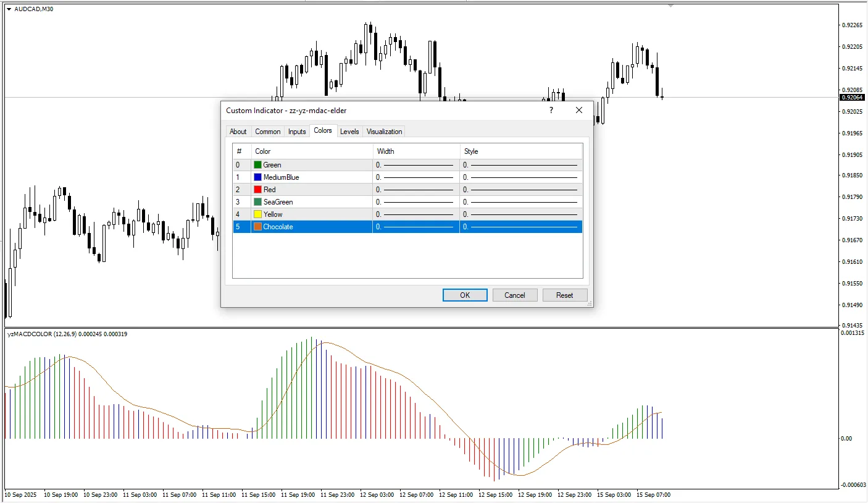Select the Chocolate color swatch
Screen dimensions: 868x503
[x=257, y=227]
